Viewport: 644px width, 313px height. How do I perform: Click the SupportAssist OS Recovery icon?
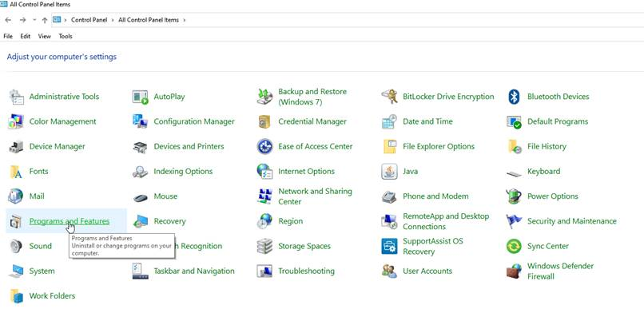[x=389, y=246]
